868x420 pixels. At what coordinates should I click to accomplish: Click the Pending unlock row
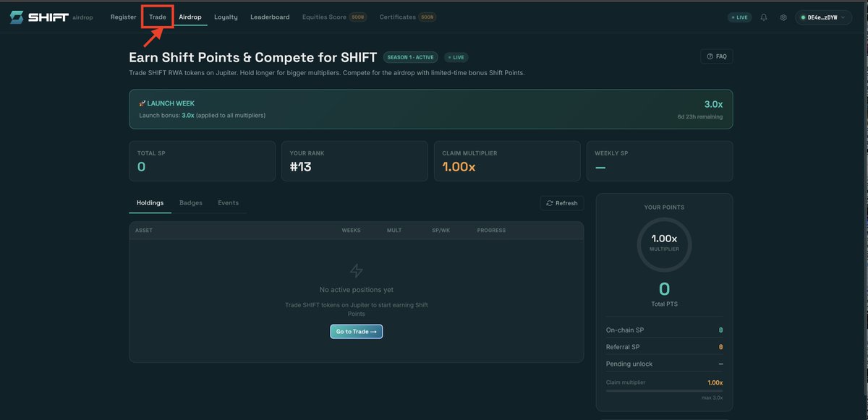click(664, 364)
